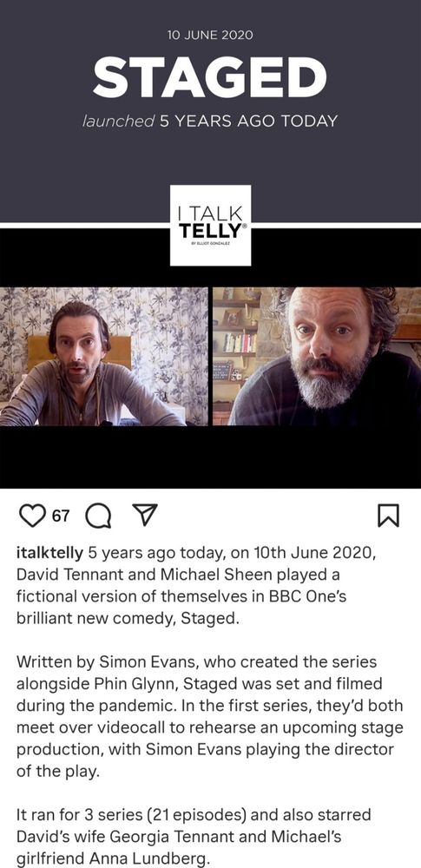
Task: Select the left video call frame
Action: 104,357
